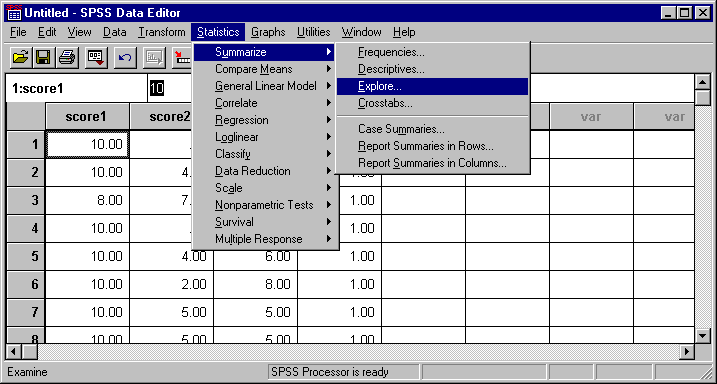Click score1 cell 10.00 in row 1
The height and width of the screenshot is (384, 717).
point(87,144)
